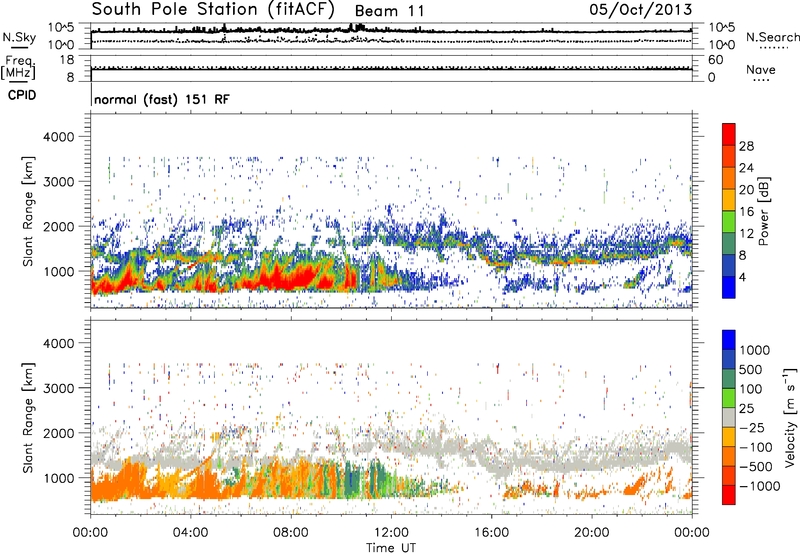
Task: Click the red top segment of Power colorbar
Action: tap(729, 134)
